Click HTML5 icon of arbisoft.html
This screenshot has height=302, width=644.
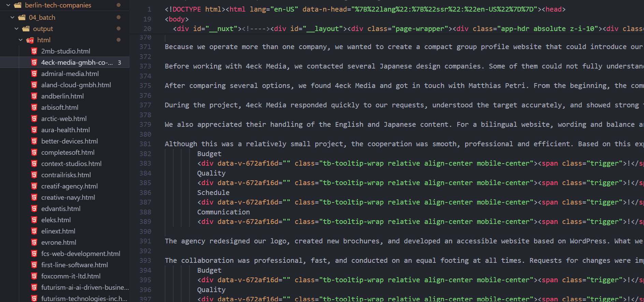click(34, 107)
